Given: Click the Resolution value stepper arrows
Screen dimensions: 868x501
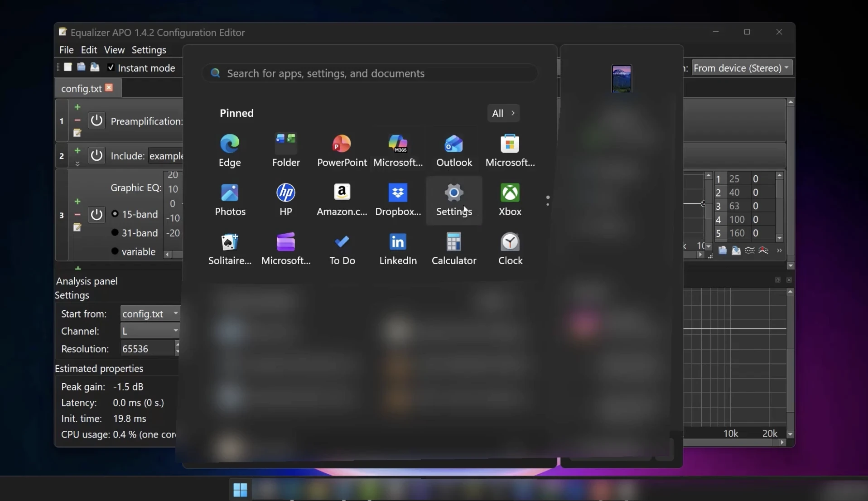Looking at the screenshot, I should [177, 348].
